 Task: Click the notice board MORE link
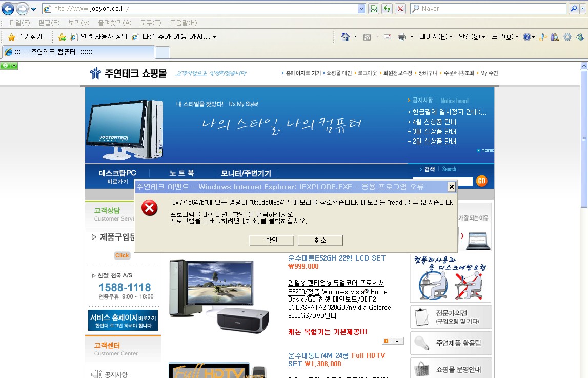[x=485, y=150]
